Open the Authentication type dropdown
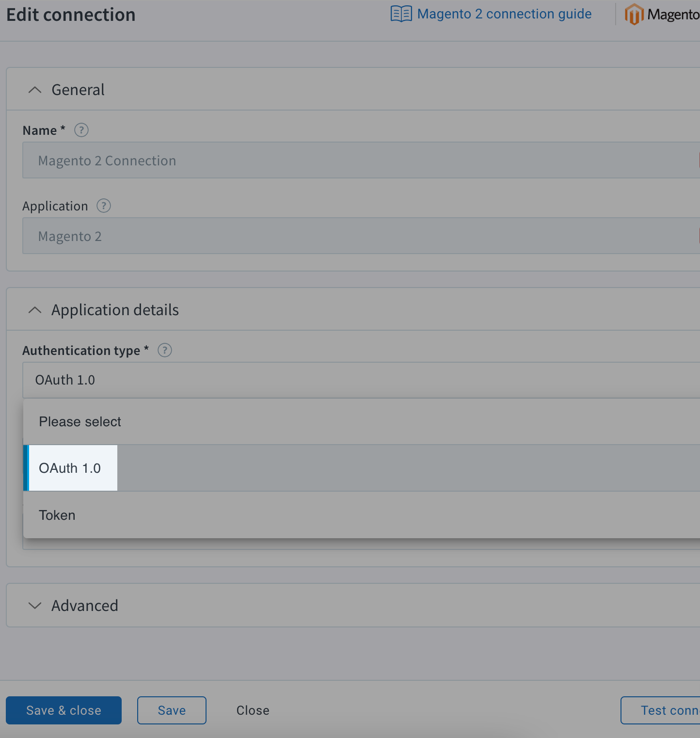 click(361, 380)
